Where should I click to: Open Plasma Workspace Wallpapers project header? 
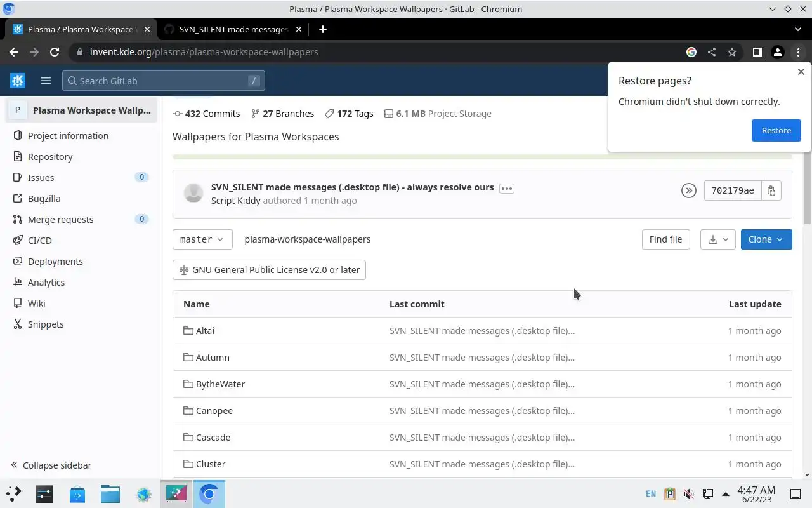(81, 110)
